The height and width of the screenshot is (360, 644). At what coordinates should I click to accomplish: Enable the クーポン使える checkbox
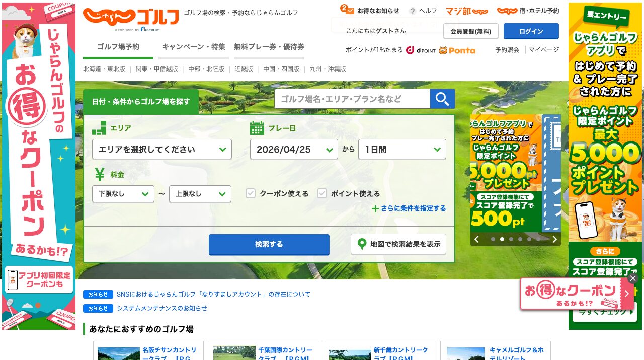coord(250,193)
